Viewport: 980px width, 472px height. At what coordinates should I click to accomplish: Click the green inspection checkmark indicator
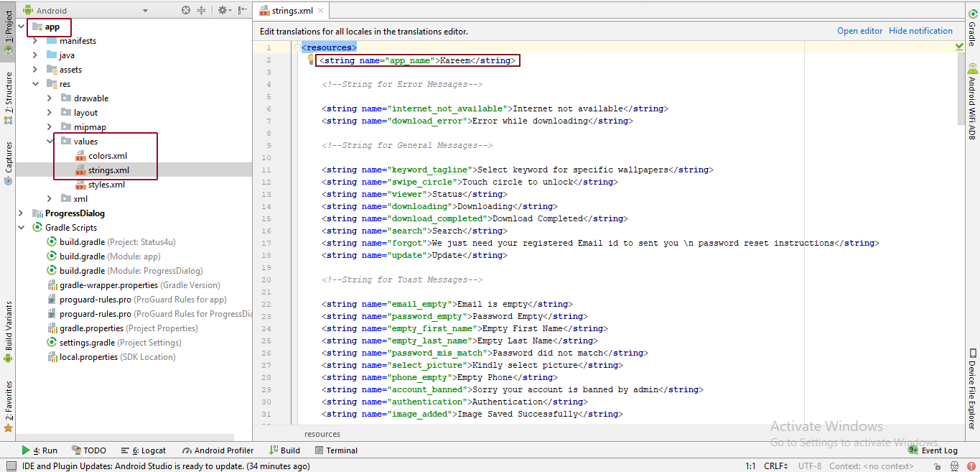coord(959,47)
